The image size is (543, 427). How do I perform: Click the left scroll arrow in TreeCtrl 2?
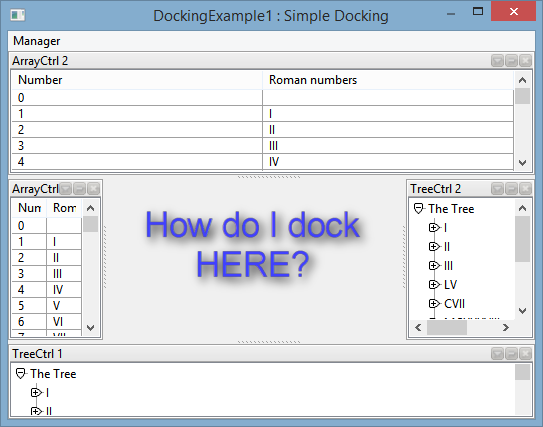[x=418, y=327]
